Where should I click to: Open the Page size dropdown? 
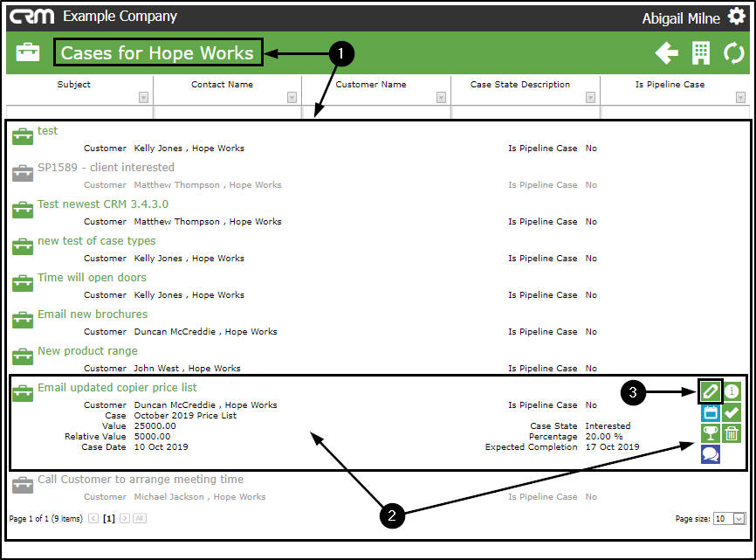click(739, 519)
